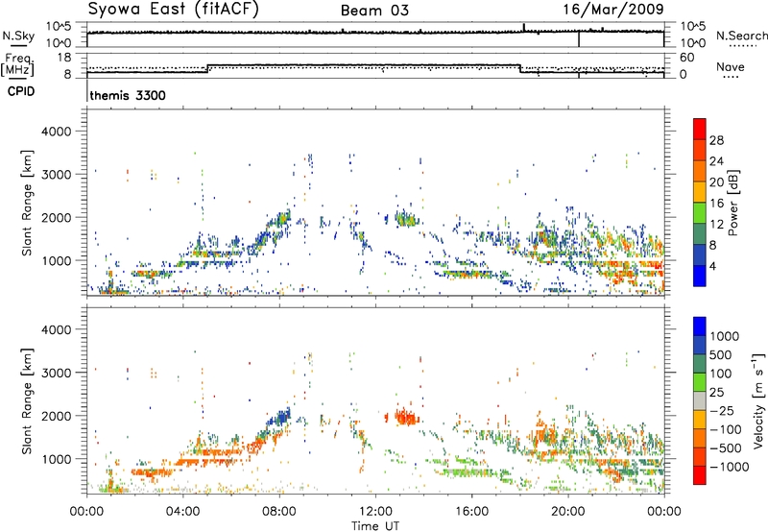Click "2000" on the power panel axis
This screenshot has width=768, height=532.
(x=57, y=217)
